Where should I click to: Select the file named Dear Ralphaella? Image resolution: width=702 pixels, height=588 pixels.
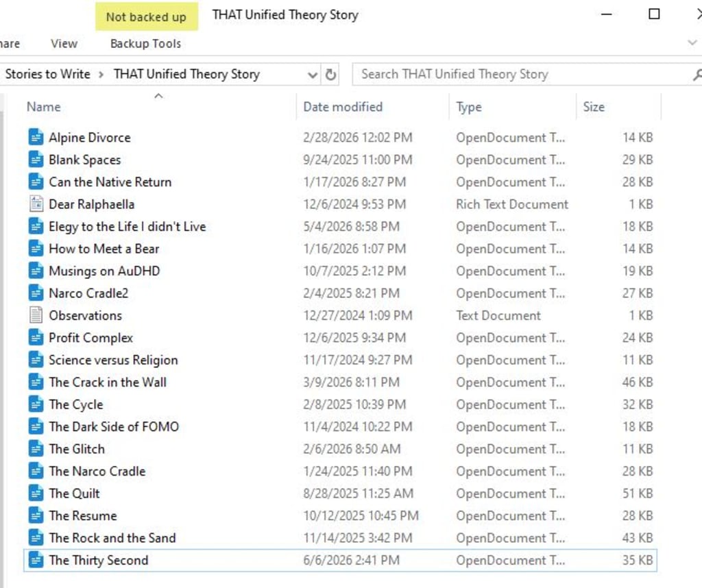[x=91, y=204]
